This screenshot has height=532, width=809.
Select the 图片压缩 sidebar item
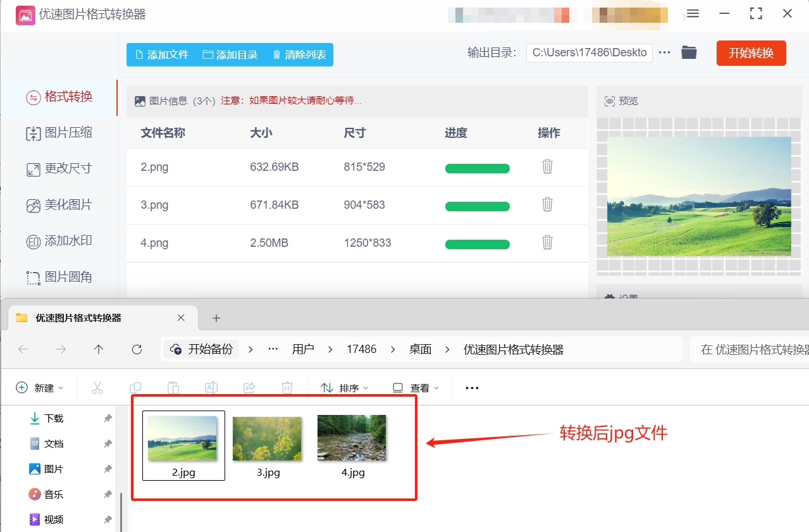click(59, 133)
